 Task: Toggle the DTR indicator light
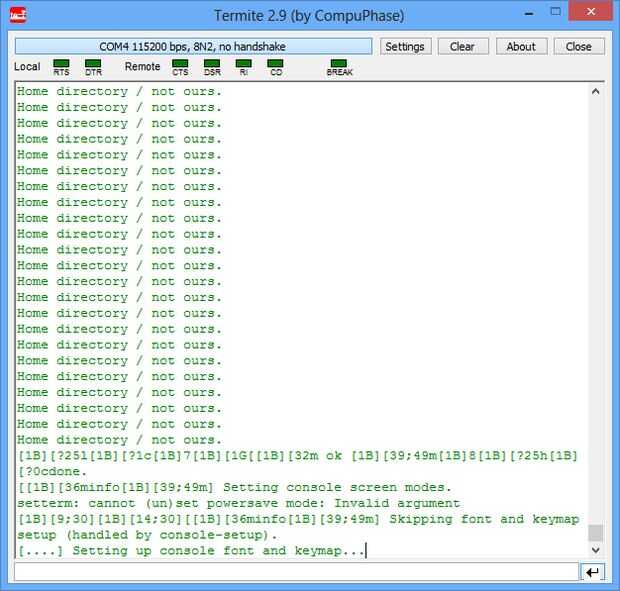(93, 63)
